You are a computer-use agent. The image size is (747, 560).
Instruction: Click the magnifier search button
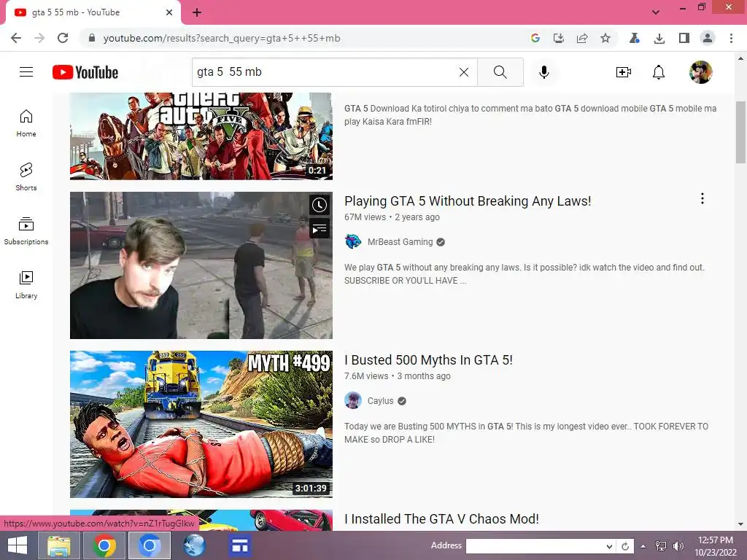tap(500, 72)
